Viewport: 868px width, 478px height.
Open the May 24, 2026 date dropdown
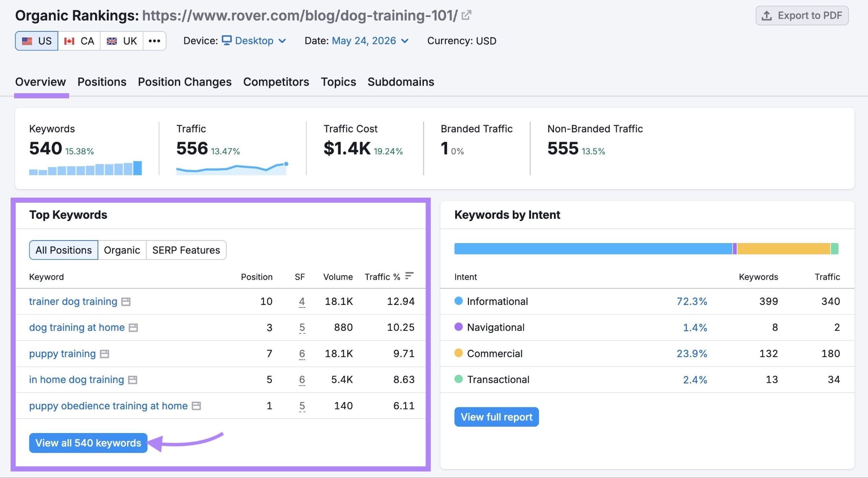(370, 41)
